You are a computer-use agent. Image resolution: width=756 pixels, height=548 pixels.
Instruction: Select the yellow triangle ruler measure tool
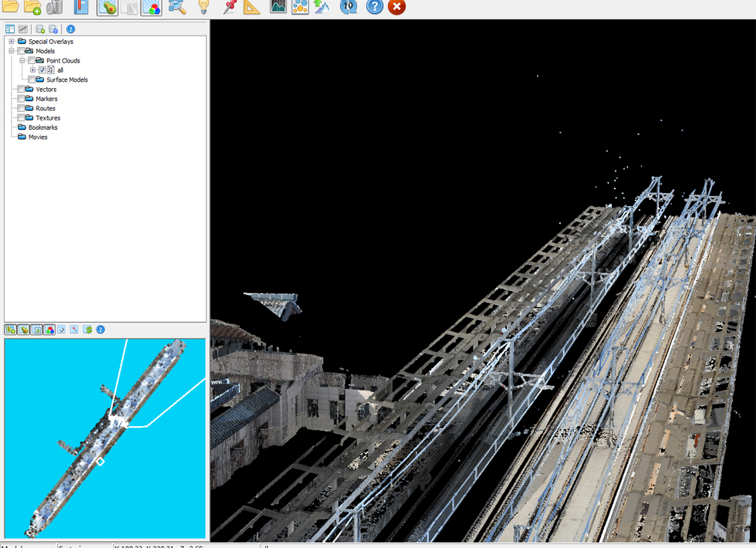(x=251, y=7)
